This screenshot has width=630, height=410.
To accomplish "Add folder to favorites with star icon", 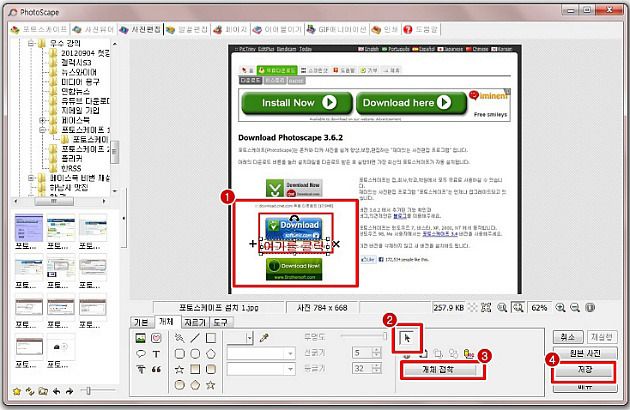I will pos(17,391).
